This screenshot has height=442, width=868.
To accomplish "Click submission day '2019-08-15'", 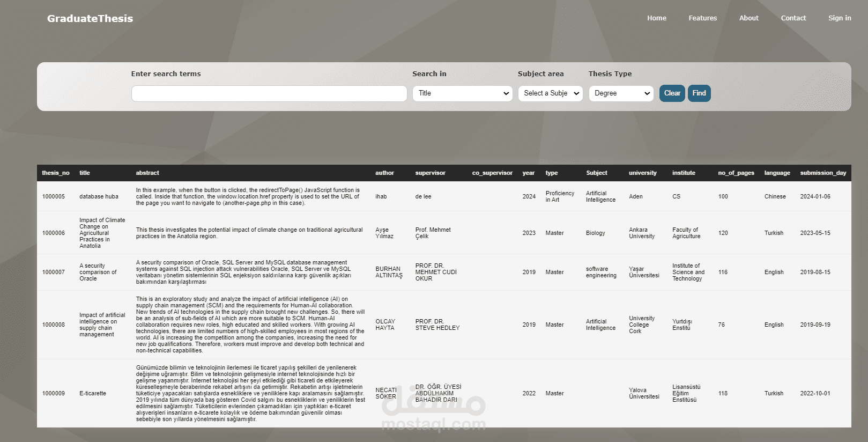I will click(815, 272).
